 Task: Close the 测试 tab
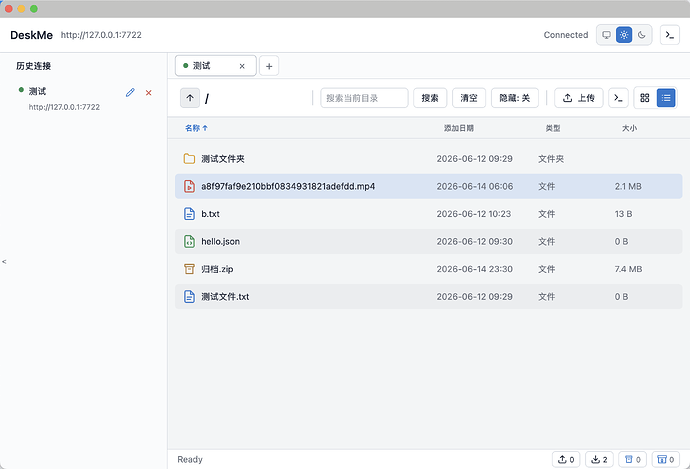click(242, 66)
